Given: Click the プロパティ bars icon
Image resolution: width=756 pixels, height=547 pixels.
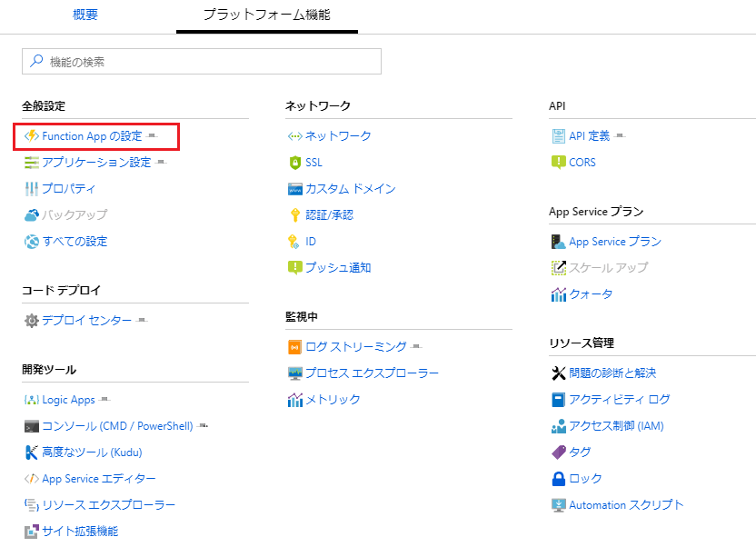Looking at the screenshot, I should (x=32, y=189).
